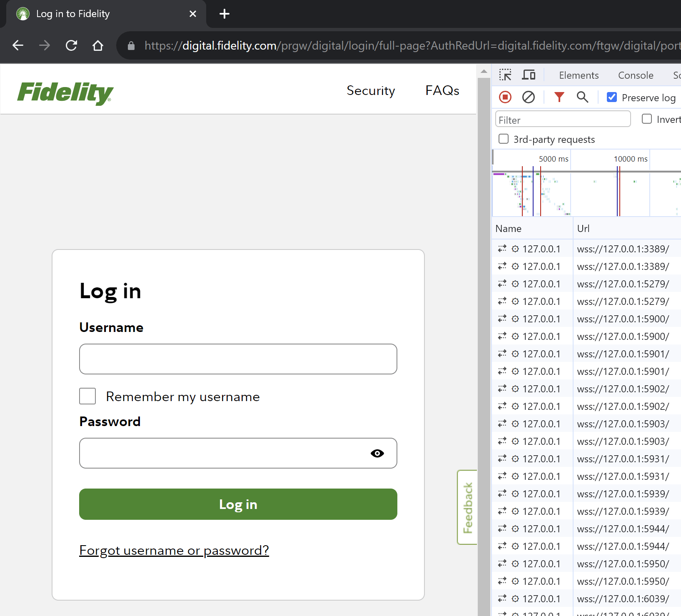Click the websocket icon in first 3389 row
The height and width of the screenshot is (616, 681).
[x=502, y=249]
